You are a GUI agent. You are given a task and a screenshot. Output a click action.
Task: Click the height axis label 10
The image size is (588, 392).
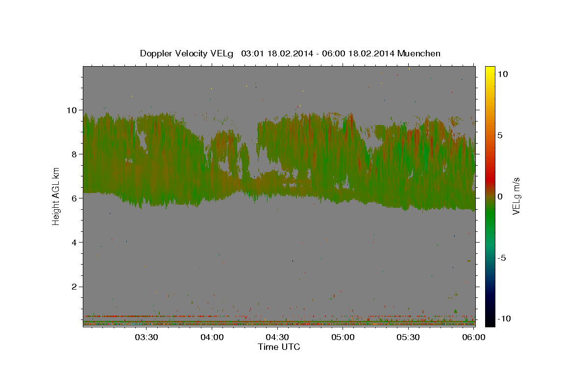[x=73, y=110]
